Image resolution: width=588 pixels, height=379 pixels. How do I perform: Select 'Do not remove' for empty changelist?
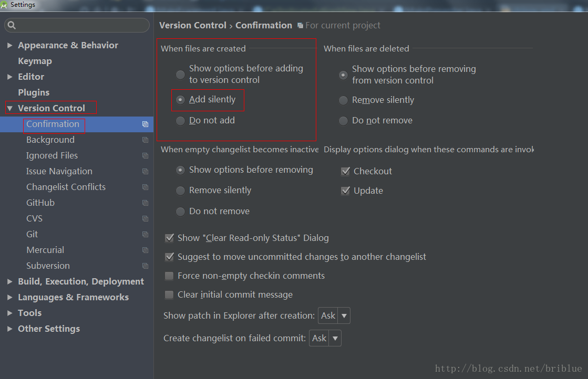180,212
